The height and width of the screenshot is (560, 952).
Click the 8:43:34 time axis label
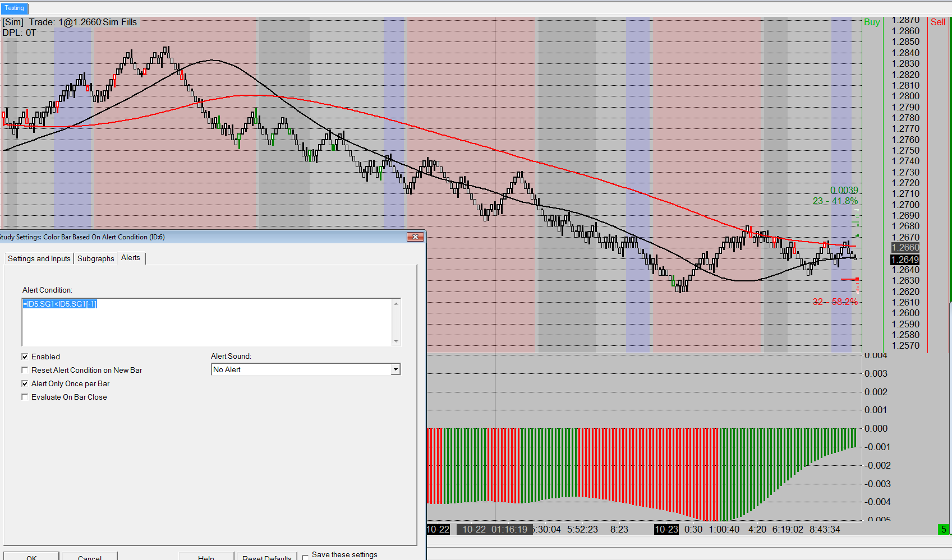click(x=825, y=529)
